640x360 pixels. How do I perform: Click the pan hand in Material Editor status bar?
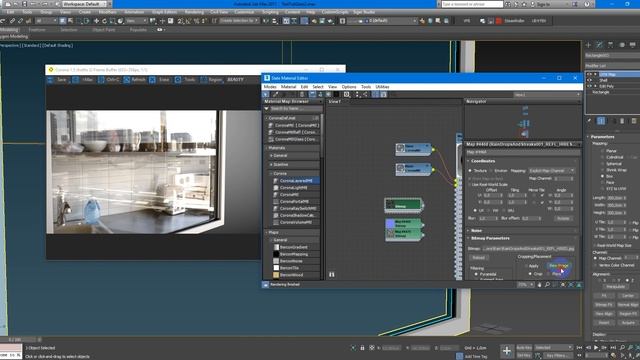tap(539, 285)
